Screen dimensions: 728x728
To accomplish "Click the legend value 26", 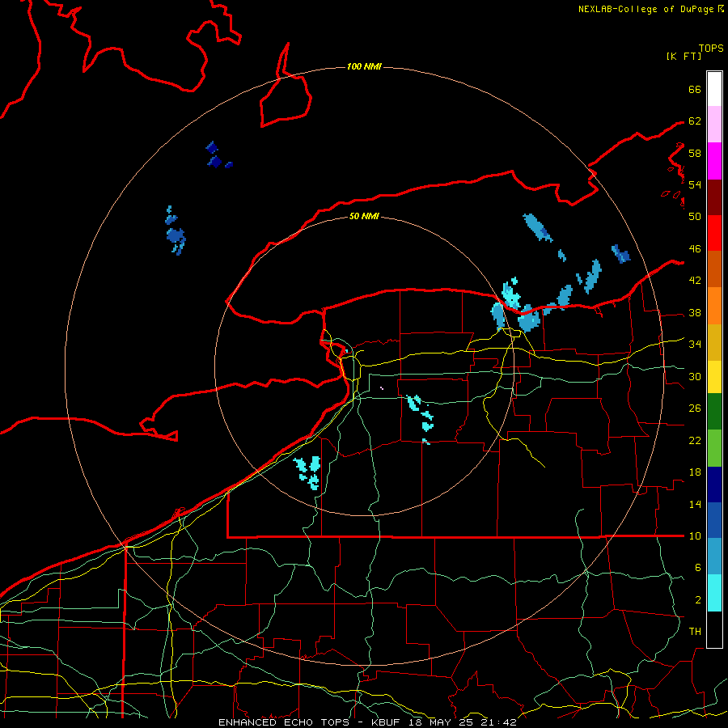I will click(x=695, y=408).
